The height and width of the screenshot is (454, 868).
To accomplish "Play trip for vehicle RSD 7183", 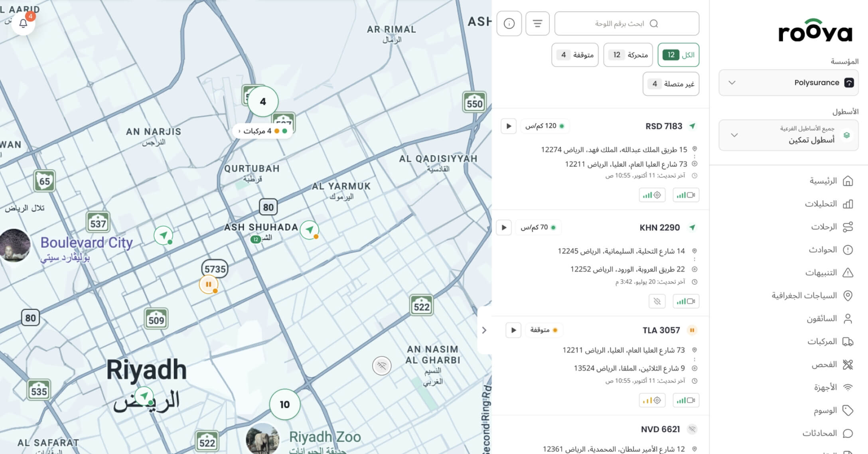I will pyautogui.click(x=509, y=126).
